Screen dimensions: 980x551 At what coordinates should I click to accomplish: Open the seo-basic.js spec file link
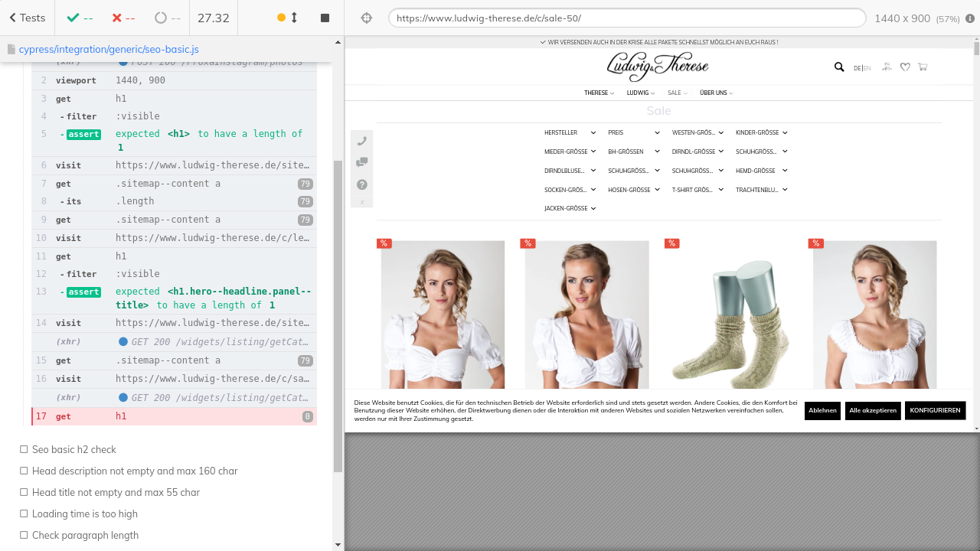pyautogui.click(x=109, y=49)
